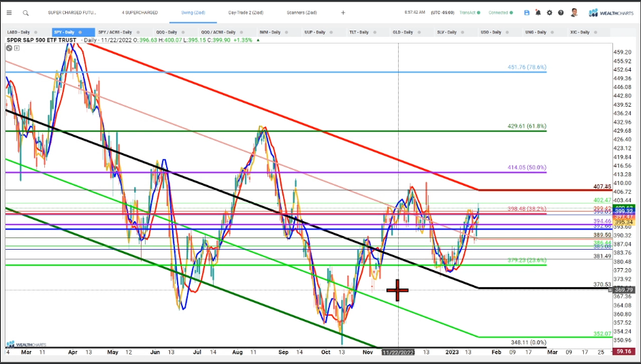Click the 59.16 value box at the bottom-right corner
The width and height of the screenshot is (641, 364).
623,351
